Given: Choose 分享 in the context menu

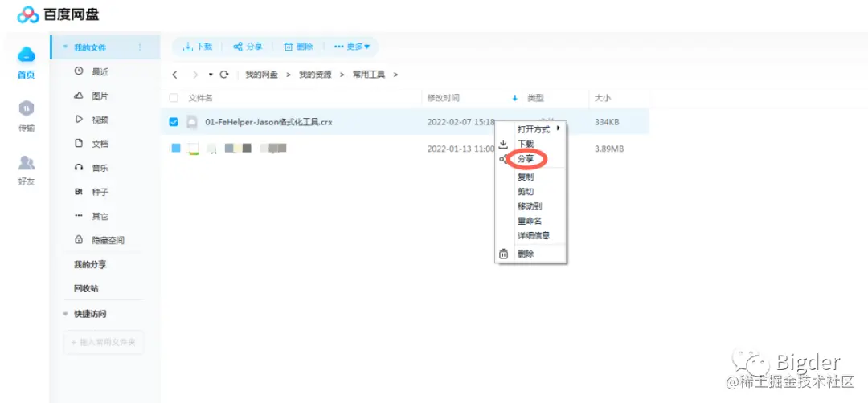Looking at the screenshot, I should pyautogui.click(x=526, y=159).
